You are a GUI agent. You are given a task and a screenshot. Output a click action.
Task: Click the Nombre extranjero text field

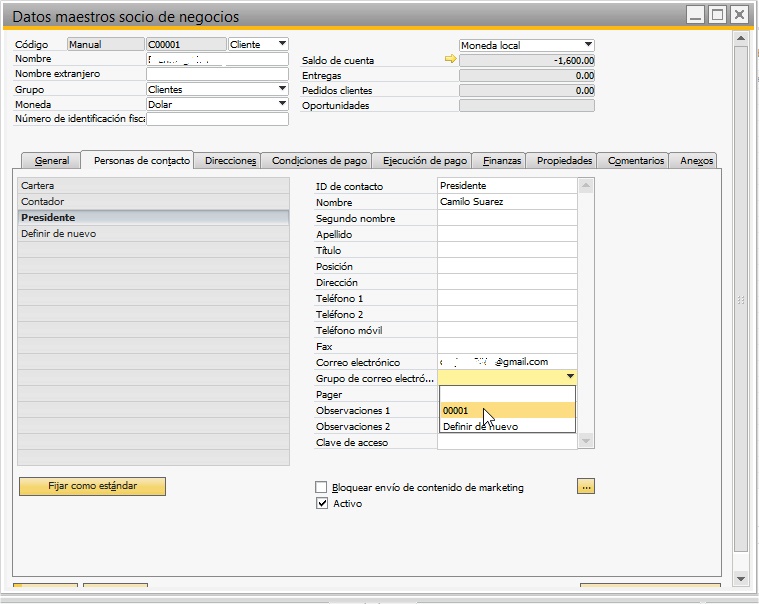click(216, 74)
